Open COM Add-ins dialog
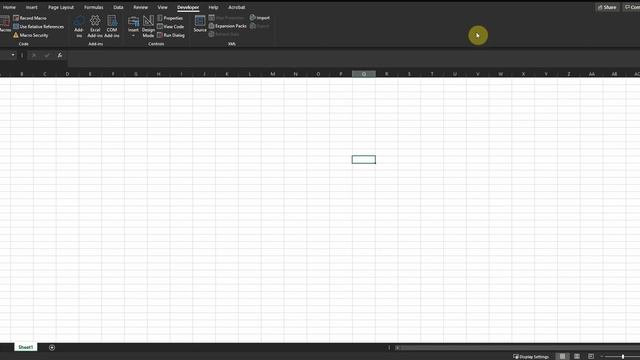The width and height of the screenshot is (640, 360). coord(112,27)
